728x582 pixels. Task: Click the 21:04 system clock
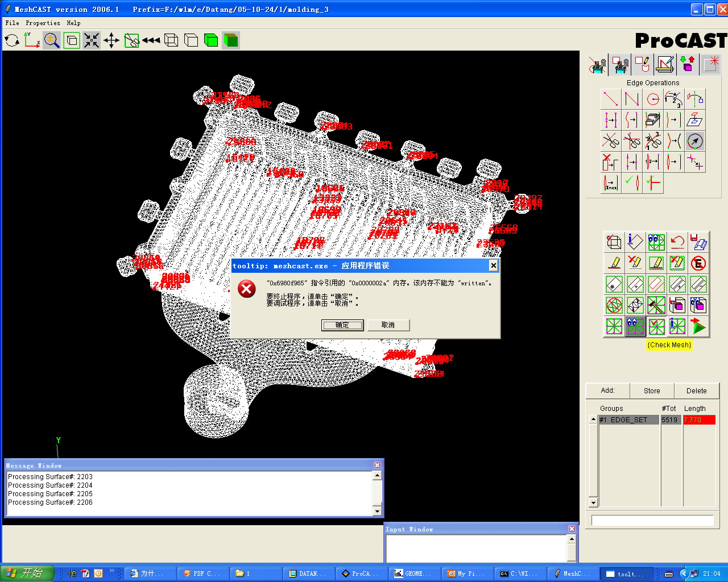coord(712,573)
